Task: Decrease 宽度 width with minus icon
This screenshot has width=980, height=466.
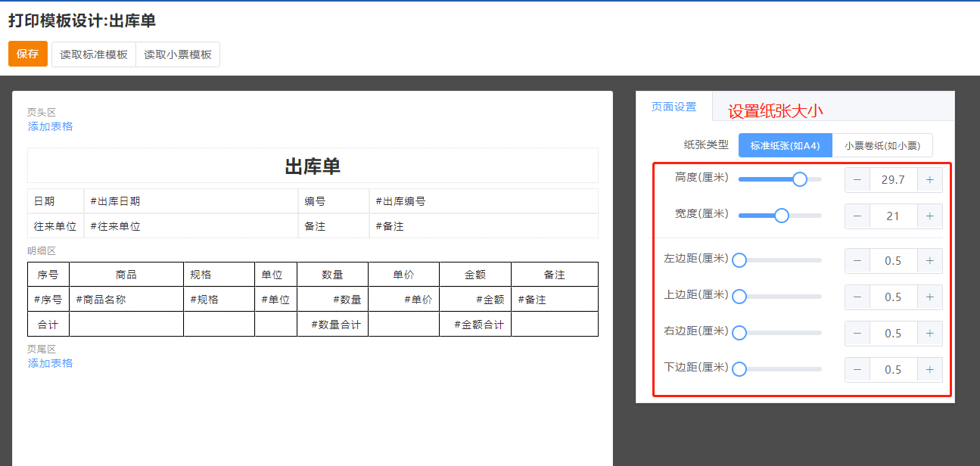Action: pos(857,216)
